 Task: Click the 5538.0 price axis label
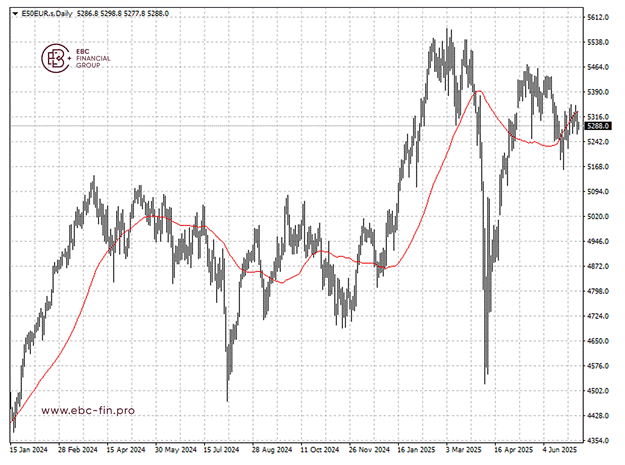tap(598, 42)
